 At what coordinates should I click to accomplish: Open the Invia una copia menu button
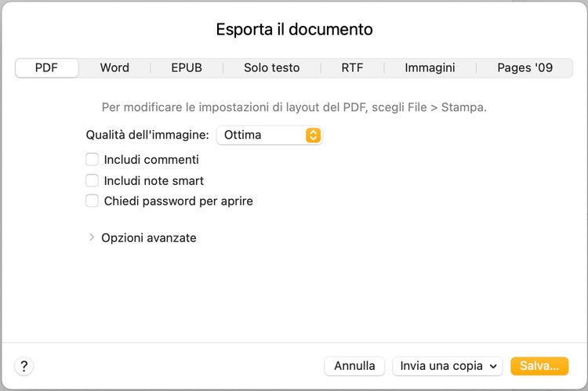447,366
